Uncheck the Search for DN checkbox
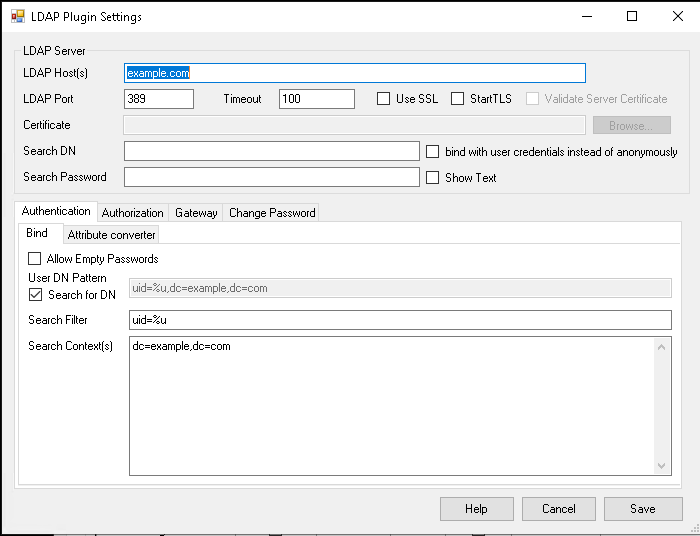 pyautogui.click(x=35, y=295)
